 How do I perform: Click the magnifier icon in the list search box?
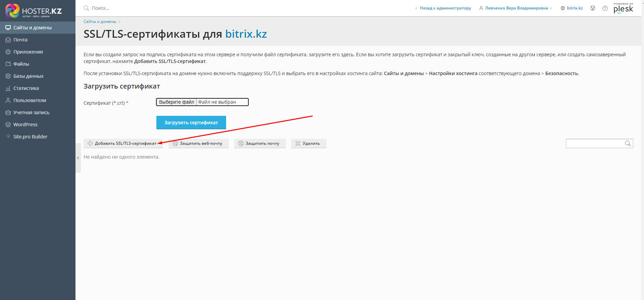click(628, 143)
